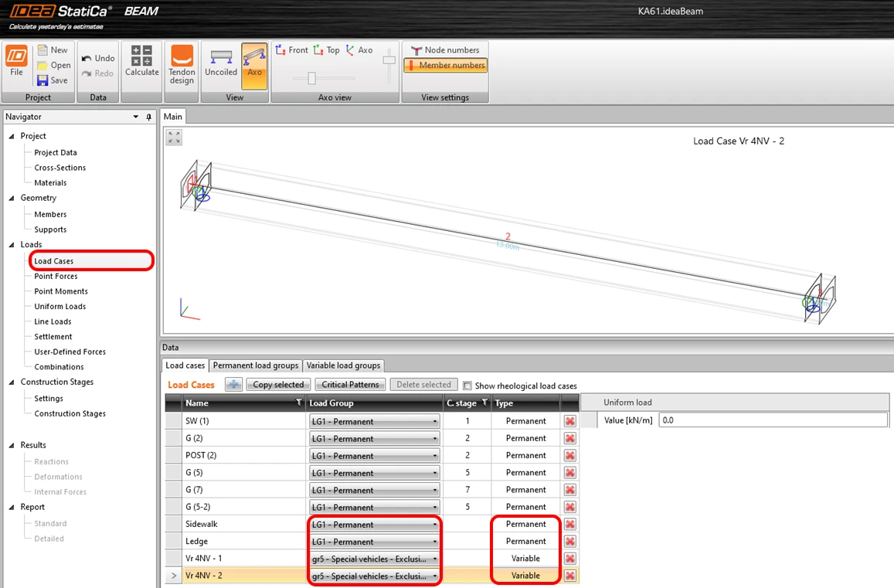Open the Load Group dropdown for Vr 4NV - 1
Image resolution: width=894 pixels, height=588 pixels.
tap(434, 559)
